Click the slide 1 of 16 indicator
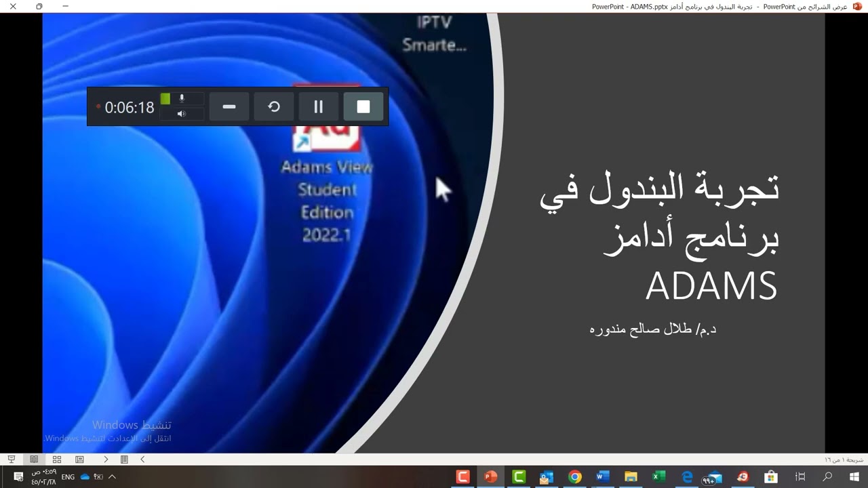 click(844, 460)
